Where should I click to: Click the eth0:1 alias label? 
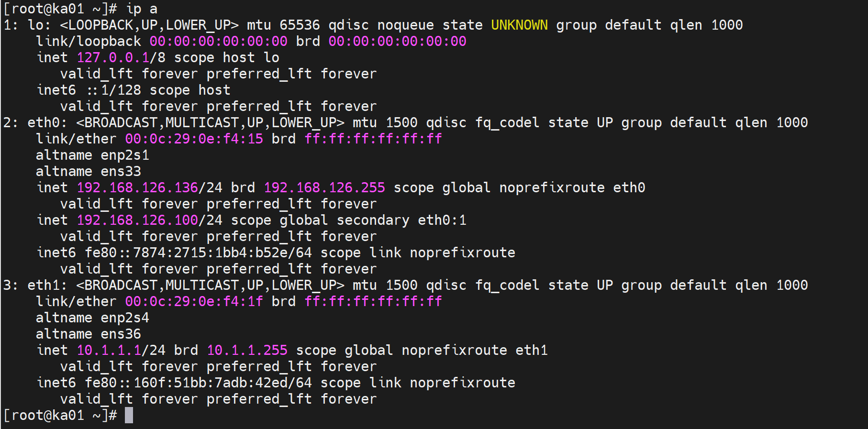point(442,220)
